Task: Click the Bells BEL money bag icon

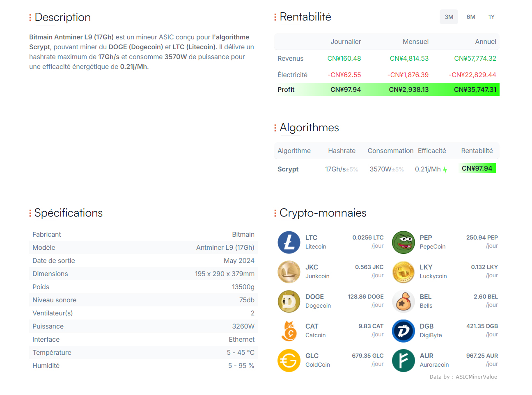Action: coord(404,301)
